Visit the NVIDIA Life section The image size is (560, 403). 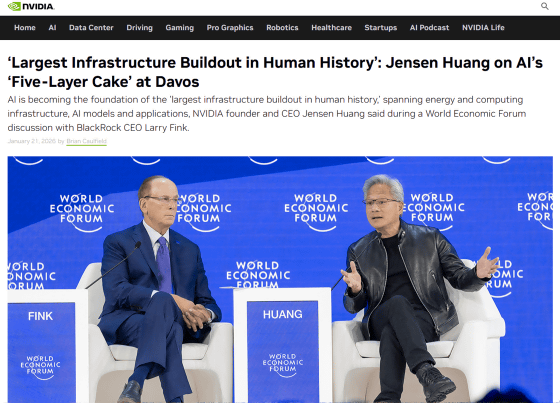(483, 28)
